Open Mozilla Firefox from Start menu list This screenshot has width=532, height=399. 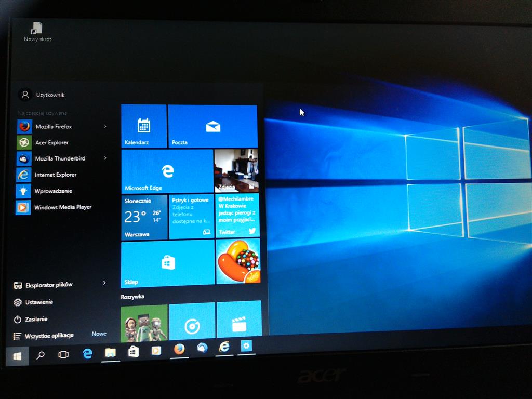pyautogui.click(x=61, y=127)
